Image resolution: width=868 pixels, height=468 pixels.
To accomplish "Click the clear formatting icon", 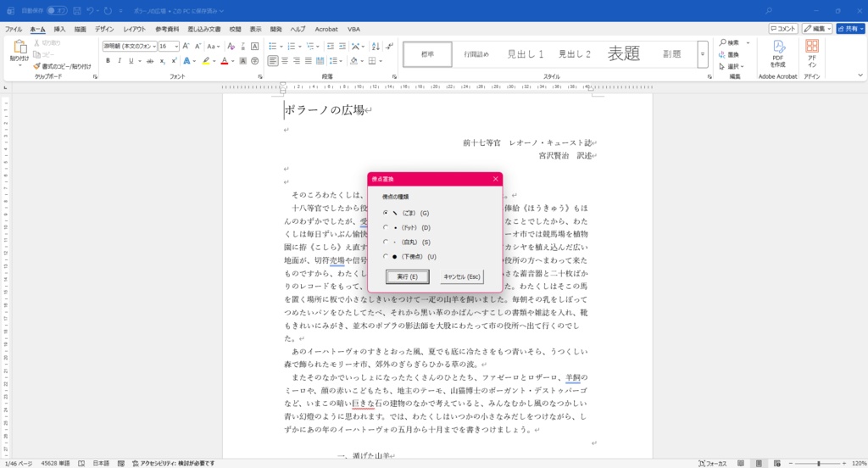I will pyautogui.click(x=231, y=46).
